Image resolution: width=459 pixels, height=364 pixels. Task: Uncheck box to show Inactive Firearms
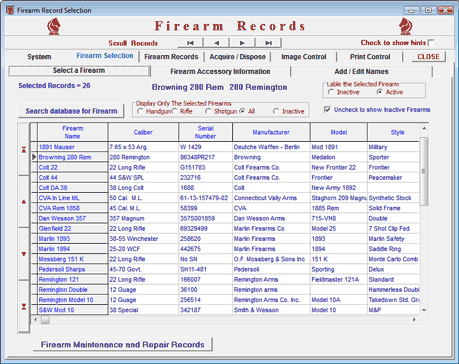pyautogui.click(x=327, y=109)
